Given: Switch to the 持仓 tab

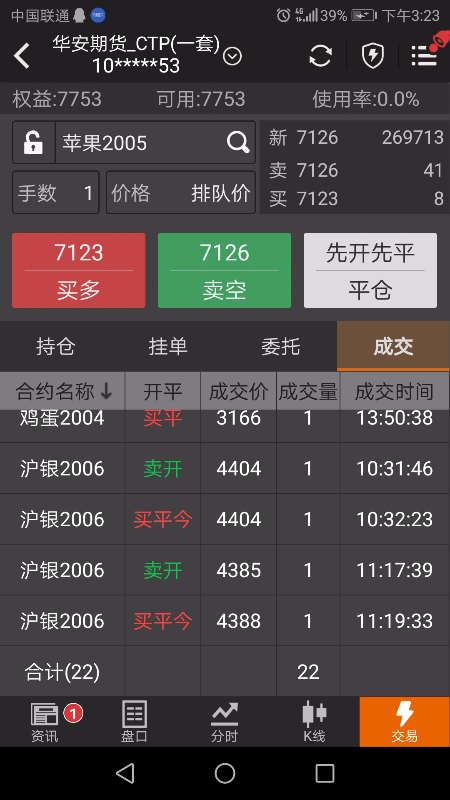Looking at the screenshot, I should (56, 346).
